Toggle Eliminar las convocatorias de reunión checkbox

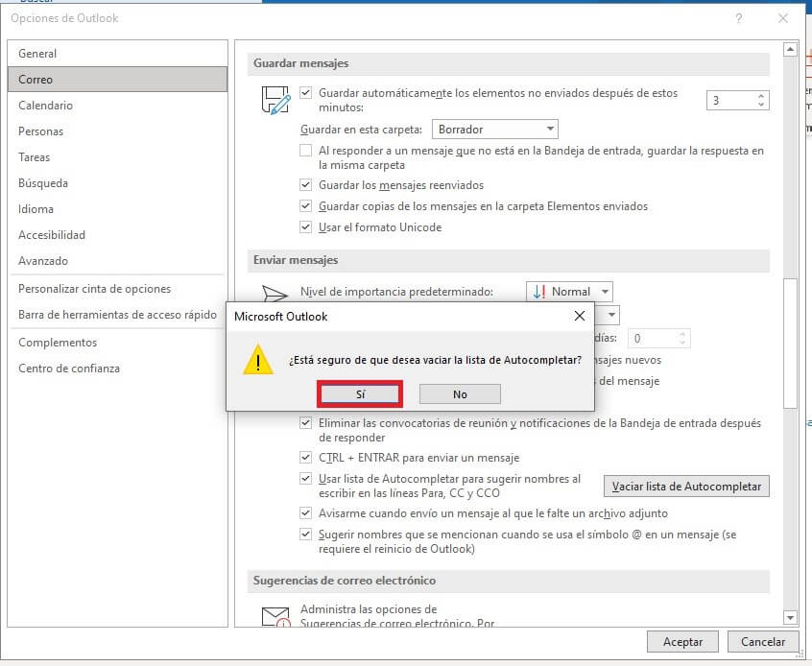click(305, 422)
